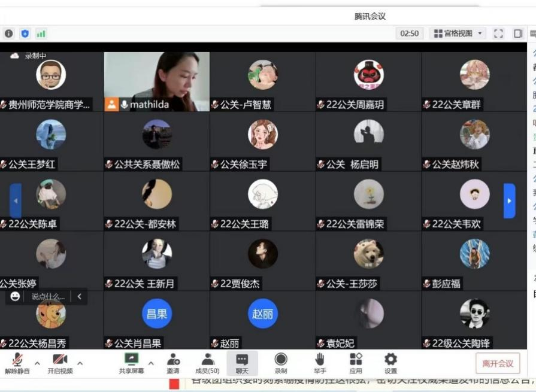Open the meeting info icon

click(x=8, y=34)
